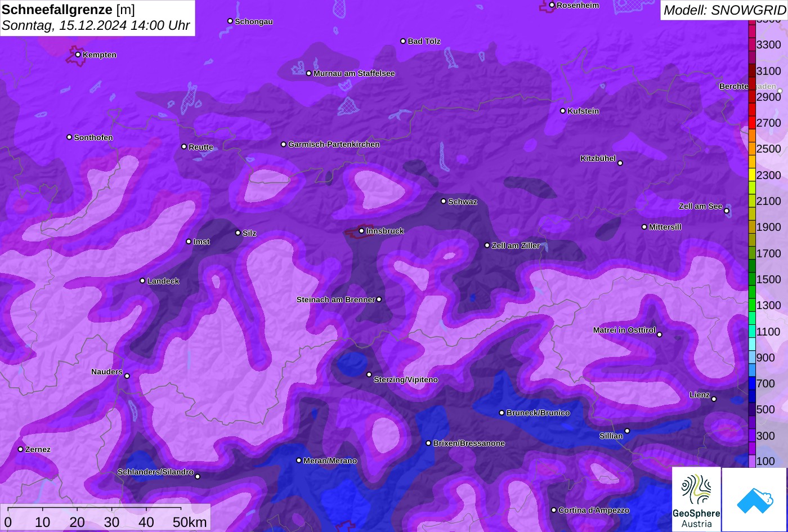Click the "Schwaz" town label

(463, 202)
